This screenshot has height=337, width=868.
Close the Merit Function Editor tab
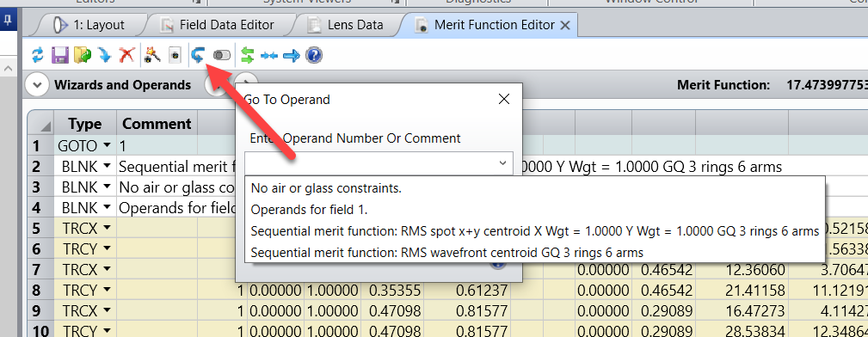pyautogui.click(x=565, y=25)
